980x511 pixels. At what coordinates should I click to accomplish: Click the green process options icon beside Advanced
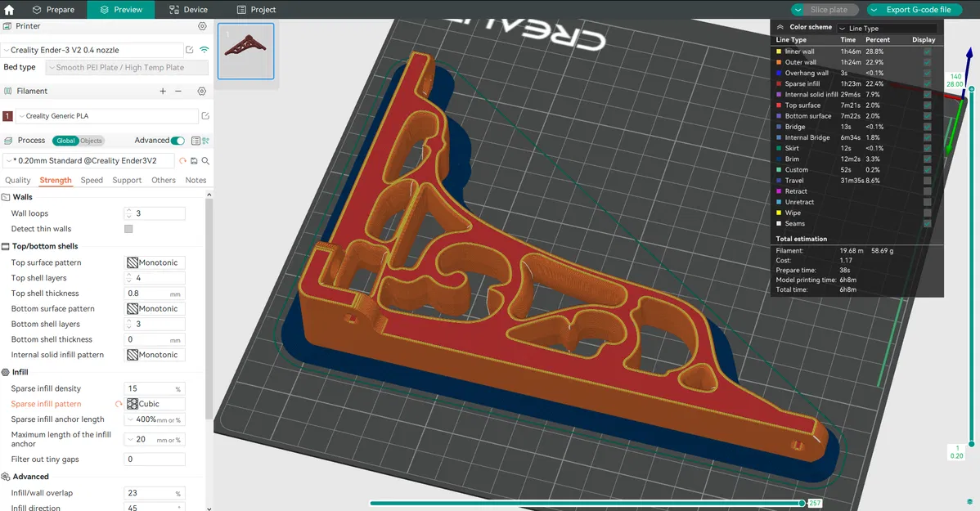coord(205,141)
